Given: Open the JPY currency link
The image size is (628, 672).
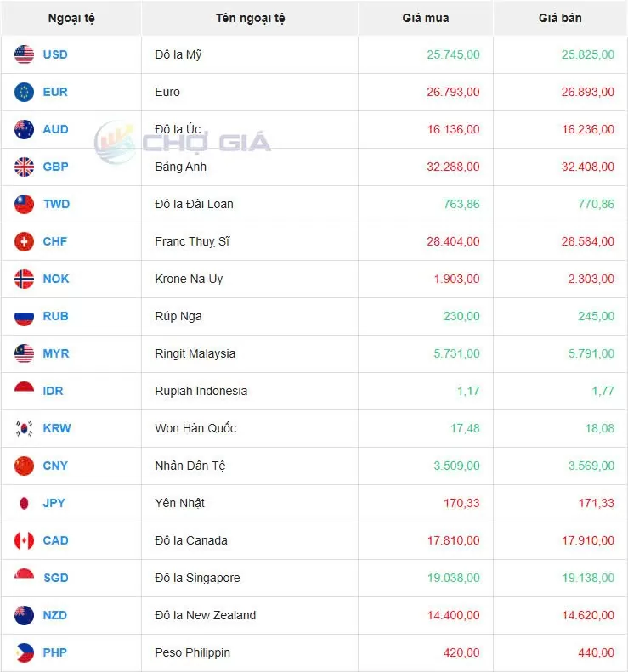Looking at the screenshot, I should tap(54, 503).
